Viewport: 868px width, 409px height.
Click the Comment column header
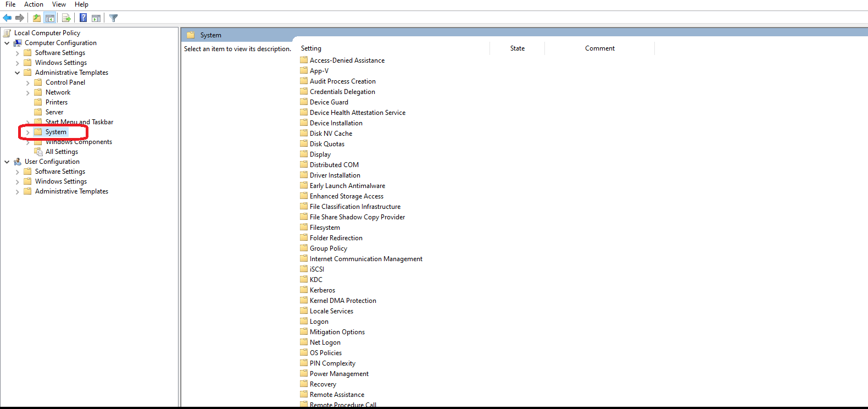599,48
